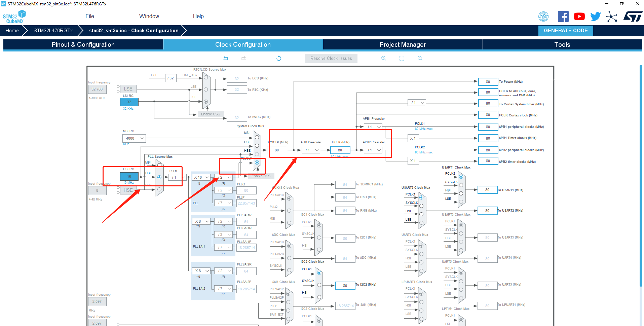Open Cortex System timer /1 dropdown
644x326 pixels.
point(417,103)
